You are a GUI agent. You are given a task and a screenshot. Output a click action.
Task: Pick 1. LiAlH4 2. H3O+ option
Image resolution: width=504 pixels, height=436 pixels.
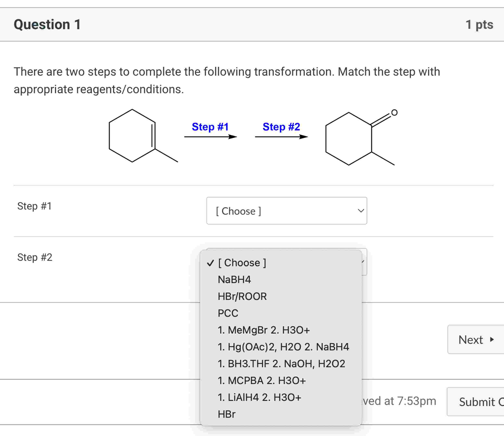[x=259, y=397]
